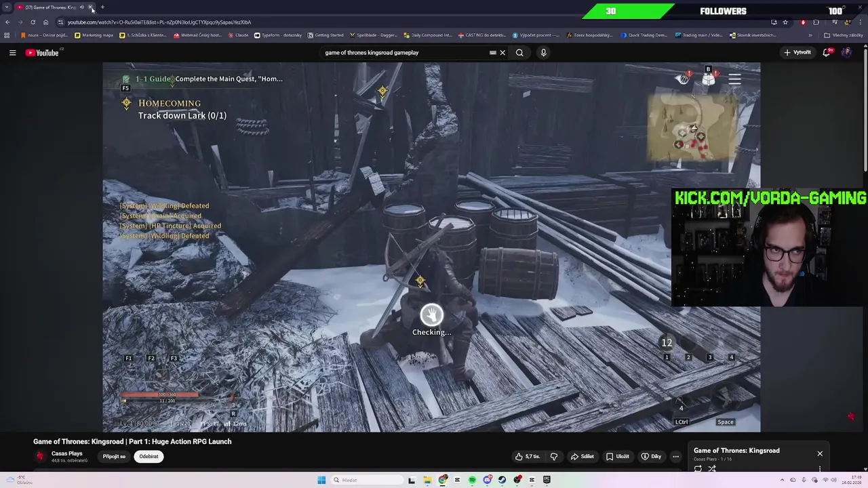Open the Daily Compound Int... bookmark

[x=427, y=35]
